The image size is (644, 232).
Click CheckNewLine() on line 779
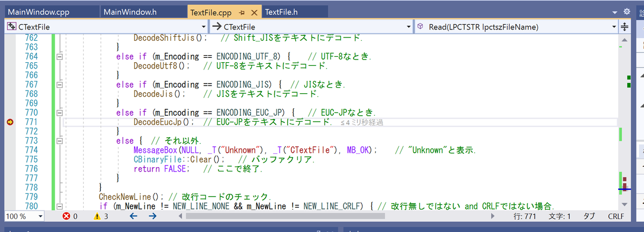(x=133, y=198)
